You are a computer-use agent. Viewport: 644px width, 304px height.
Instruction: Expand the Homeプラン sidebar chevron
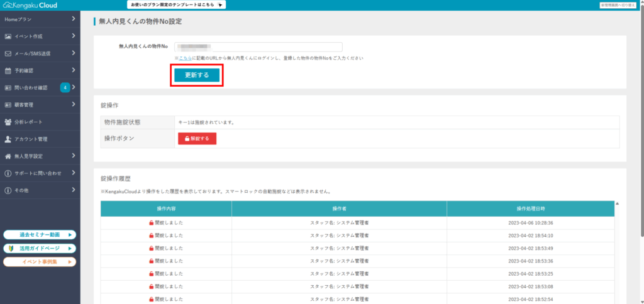pos(74,19)
